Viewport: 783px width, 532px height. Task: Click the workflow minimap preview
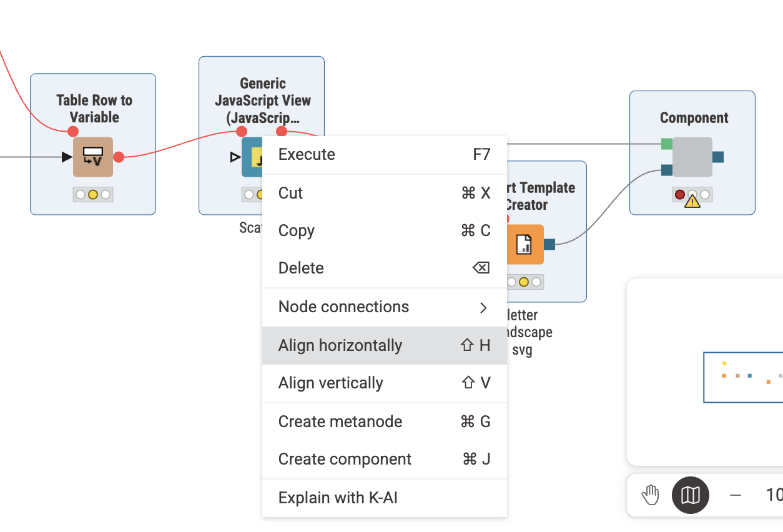pos(743,377)
